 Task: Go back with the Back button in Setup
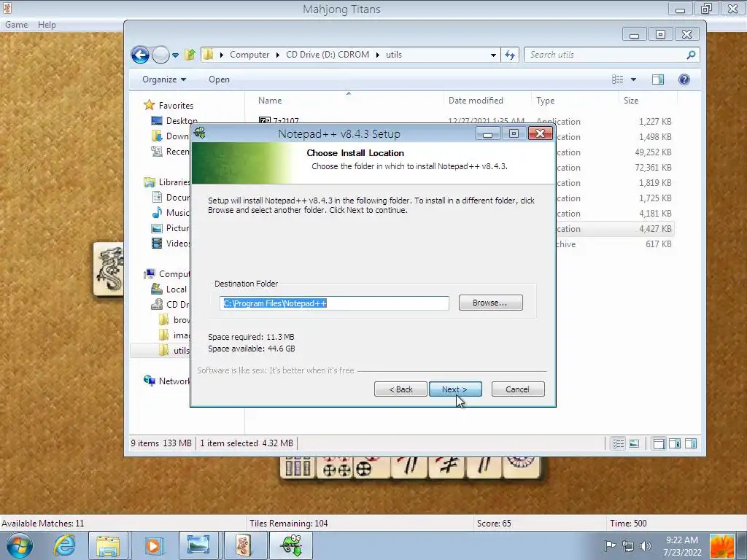[400, 389]
